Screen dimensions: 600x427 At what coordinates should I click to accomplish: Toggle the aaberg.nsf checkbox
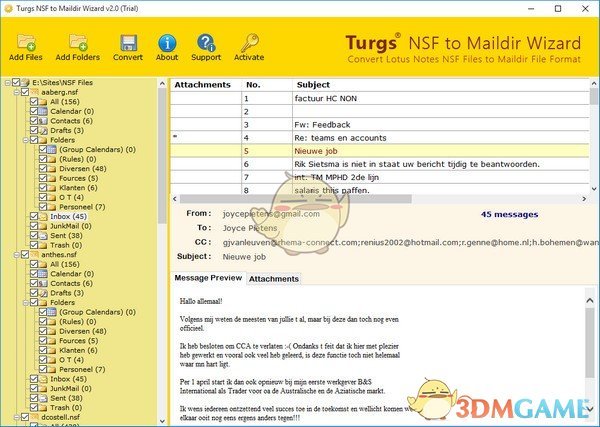(25, 92)
